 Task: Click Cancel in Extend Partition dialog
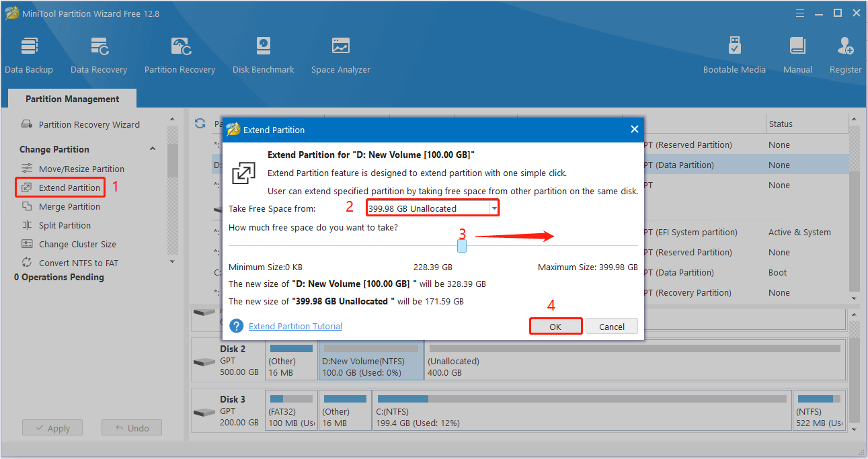point(612,327)
